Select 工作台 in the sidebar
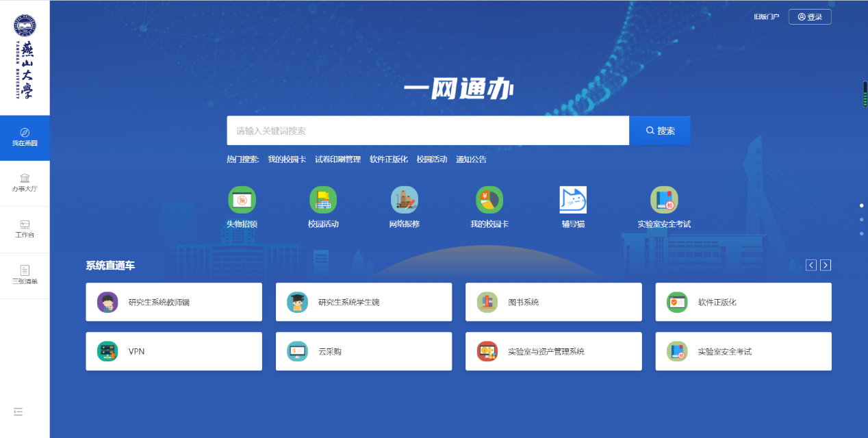The height and width of the screenshot is (438, 868). (25, 229)
